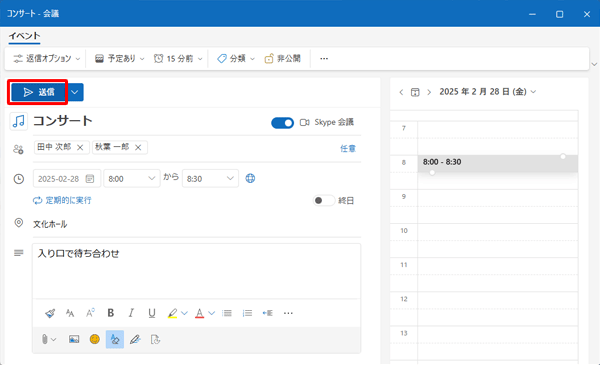Toggle italic formatting
This screenshot has width=600, height=365.
point(131,313)
